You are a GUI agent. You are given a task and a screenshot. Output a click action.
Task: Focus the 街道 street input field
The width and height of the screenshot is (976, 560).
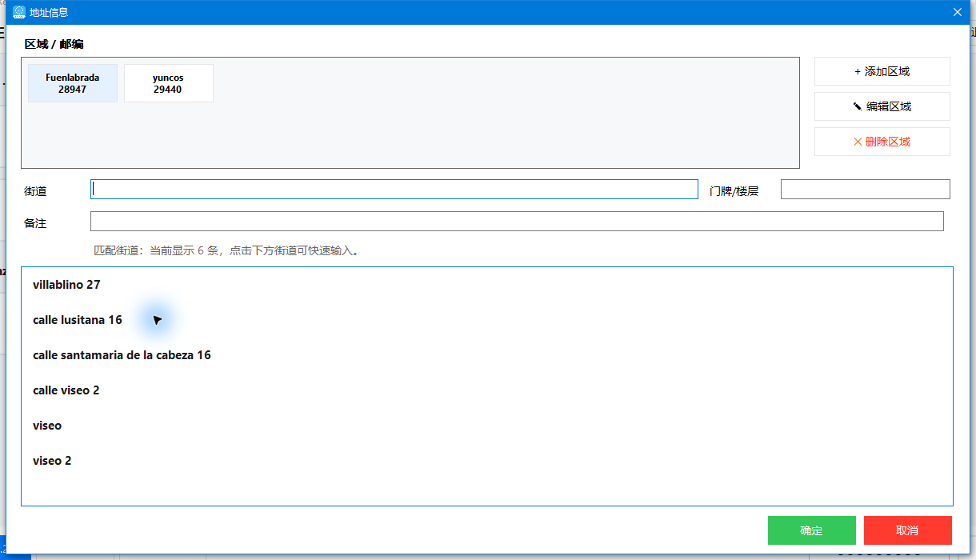click(x=394, y=189)
